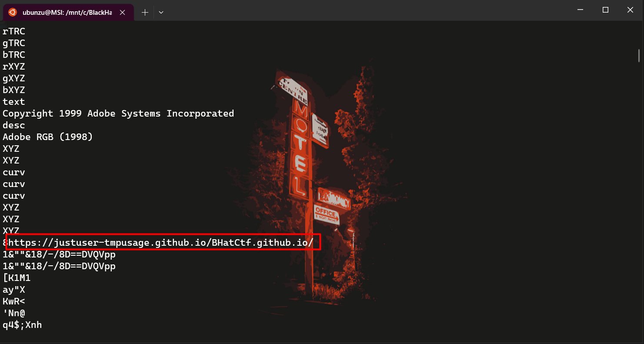Open the justuser-tmpusage.github.io URL

pyautogui.click(x=161, y=242)
